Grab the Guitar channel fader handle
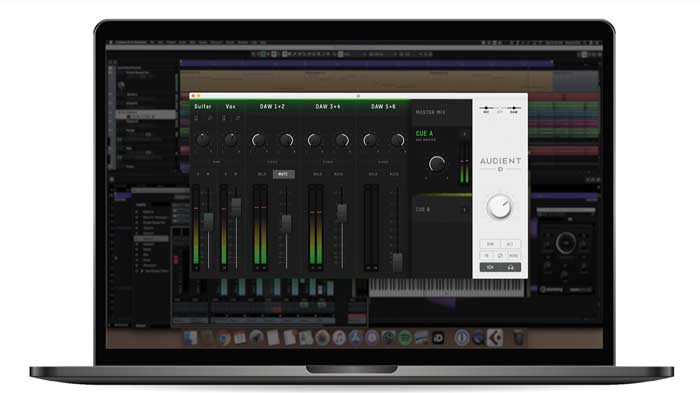Viewport: 700px width, 393px height. click(208, 222)
